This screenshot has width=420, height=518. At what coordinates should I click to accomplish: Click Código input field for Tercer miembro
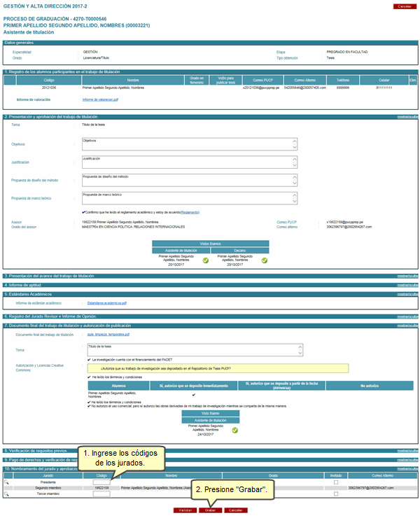101,494
